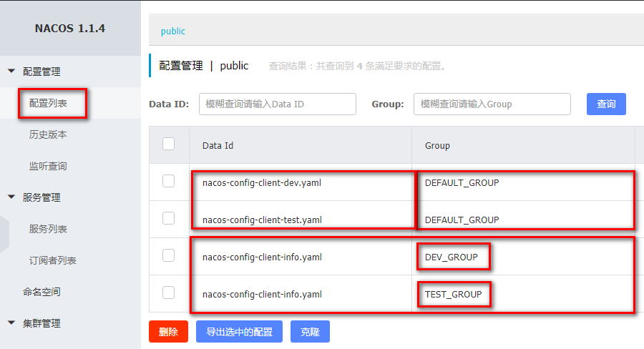Click the red 删除 button
This screenshot has height=349, width=644.
tap(168, 331)
